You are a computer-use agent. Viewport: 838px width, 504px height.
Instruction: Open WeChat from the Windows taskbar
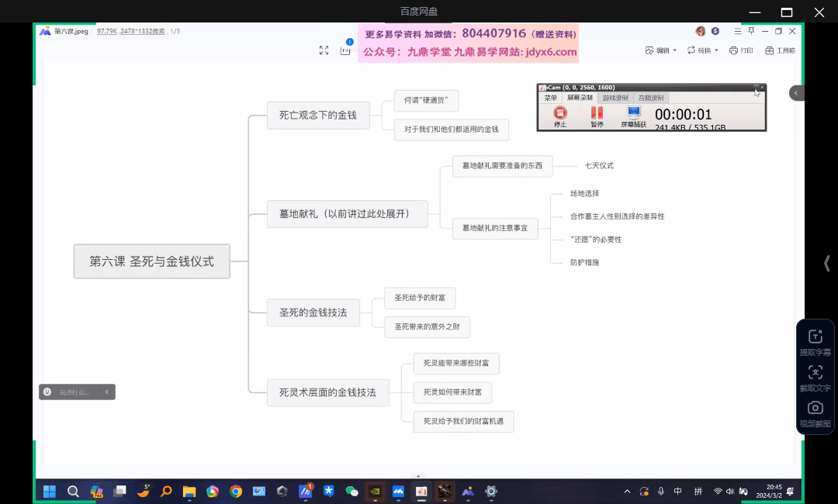pyautogui.click(x=351, y=491)
